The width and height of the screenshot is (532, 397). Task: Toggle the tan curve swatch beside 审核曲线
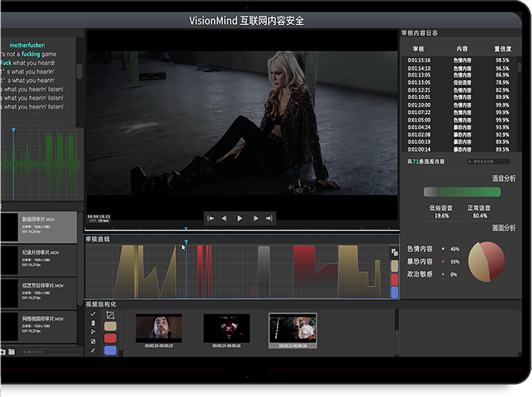[x=394, y=266]
